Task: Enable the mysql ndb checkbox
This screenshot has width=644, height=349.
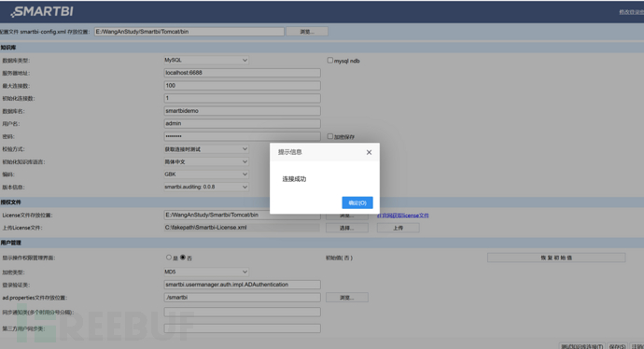Action: [329, 61]
